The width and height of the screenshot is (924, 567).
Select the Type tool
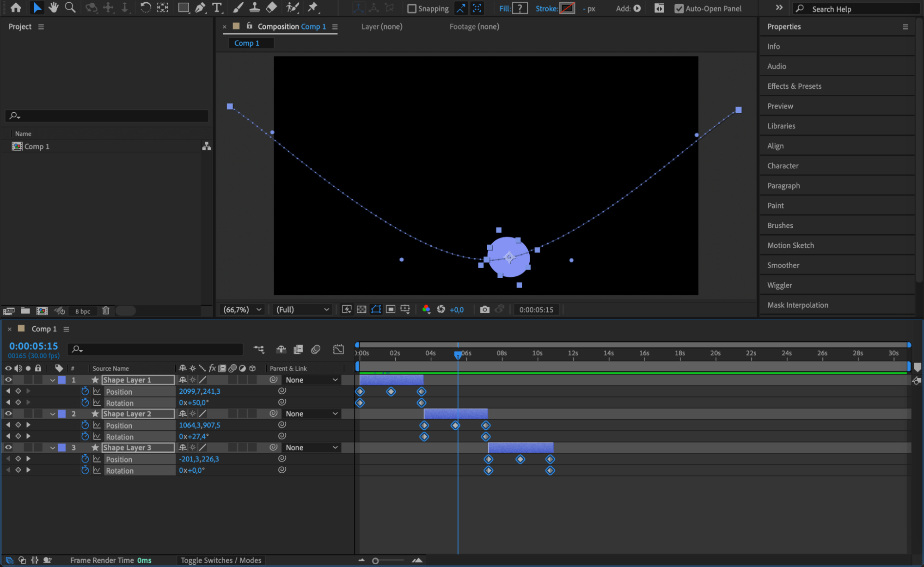[216, 7]
